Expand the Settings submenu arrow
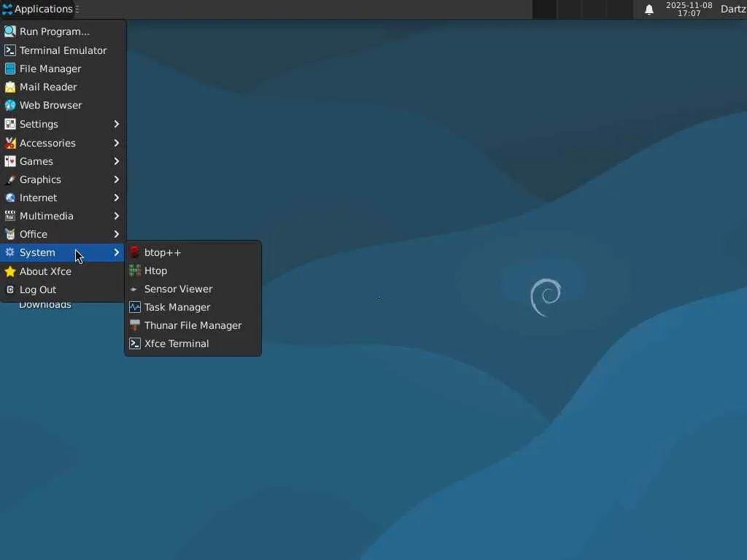Screen dimensions: 747x560 tap(116, 124)
